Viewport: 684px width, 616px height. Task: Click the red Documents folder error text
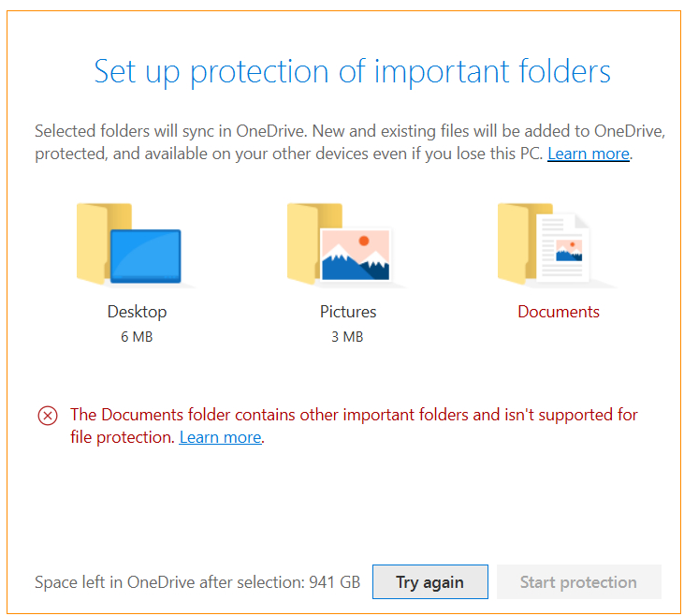pyautogui.click(x=354, y=426)
